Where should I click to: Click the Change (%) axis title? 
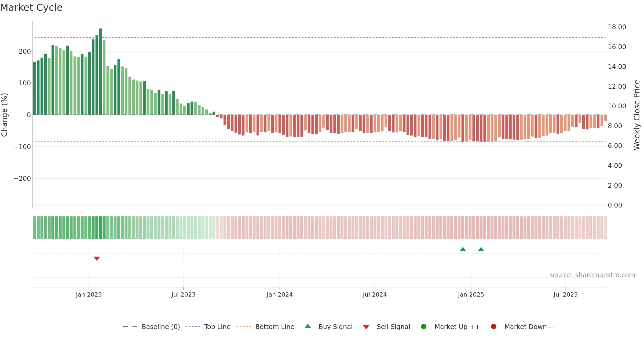point(5,115)
